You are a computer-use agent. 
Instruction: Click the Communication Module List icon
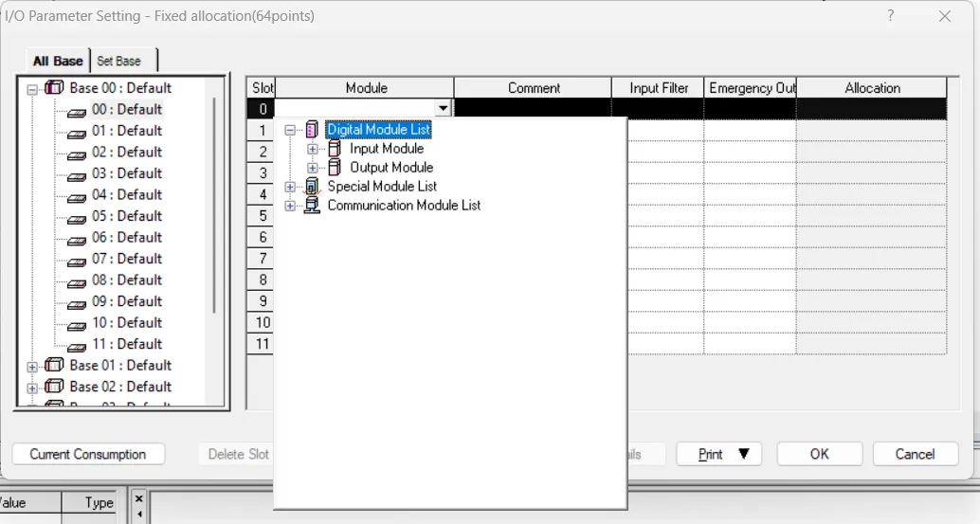(x=312, y=206)
